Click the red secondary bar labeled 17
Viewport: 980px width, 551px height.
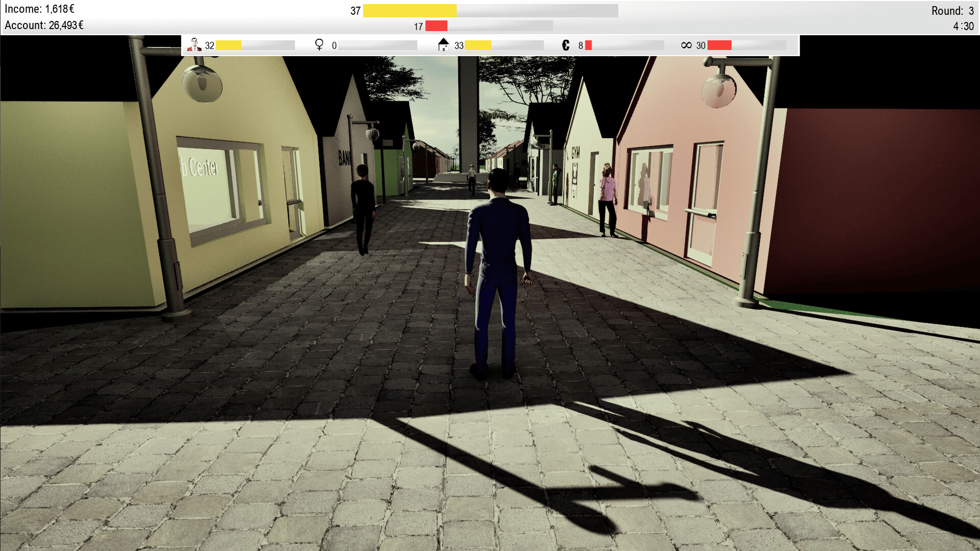[488, 26]
